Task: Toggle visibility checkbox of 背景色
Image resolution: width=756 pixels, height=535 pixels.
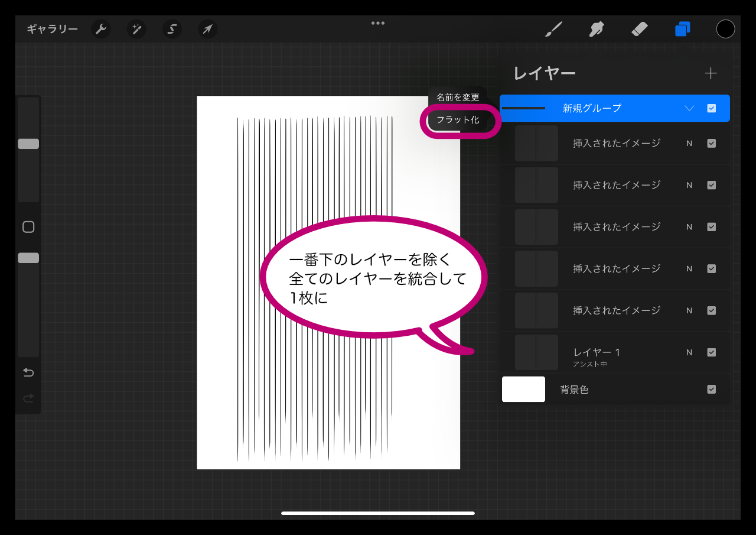Action: [712, 389]
